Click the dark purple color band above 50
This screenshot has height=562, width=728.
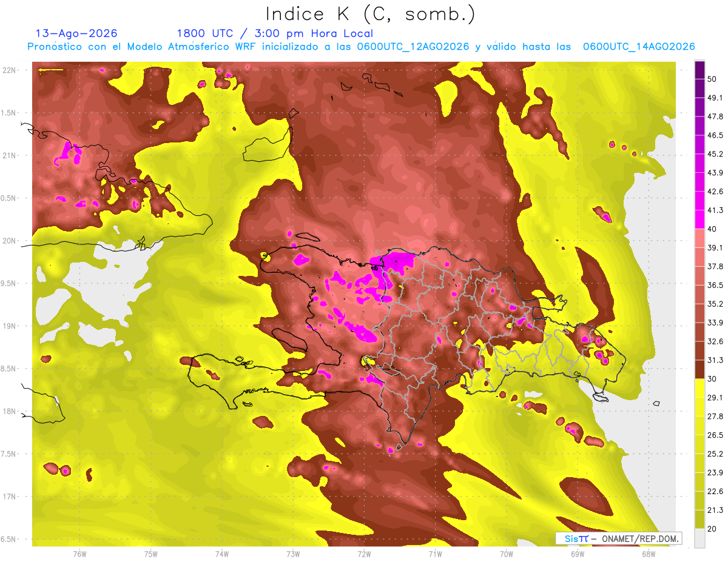pos(699,70)
